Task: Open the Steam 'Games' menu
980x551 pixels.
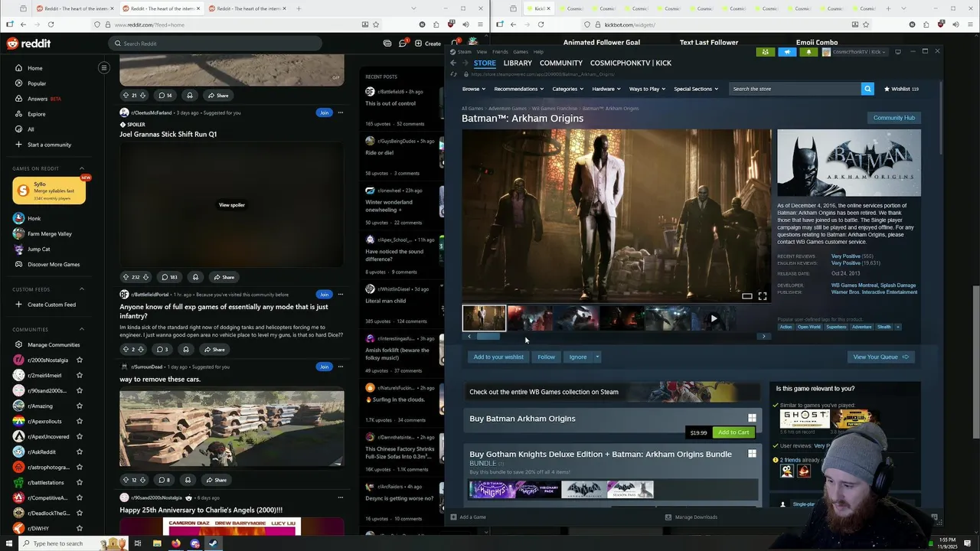Action: pyautogui.click(x=521, y=52)
